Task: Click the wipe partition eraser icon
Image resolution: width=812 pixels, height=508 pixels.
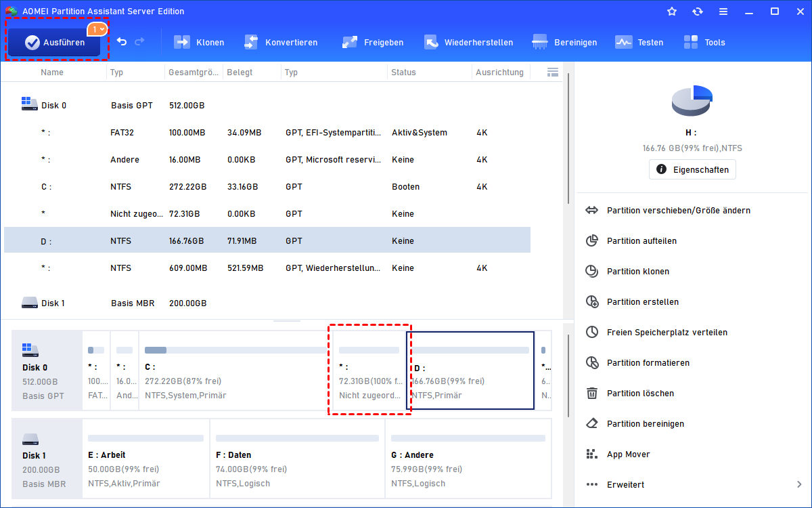Action: click(592, 424)
